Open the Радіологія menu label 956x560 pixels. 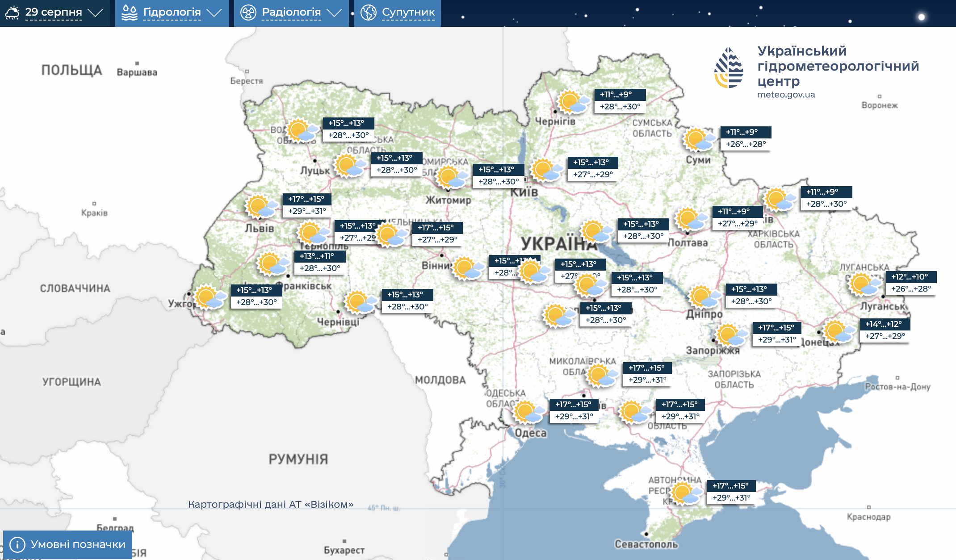[291, 13]
